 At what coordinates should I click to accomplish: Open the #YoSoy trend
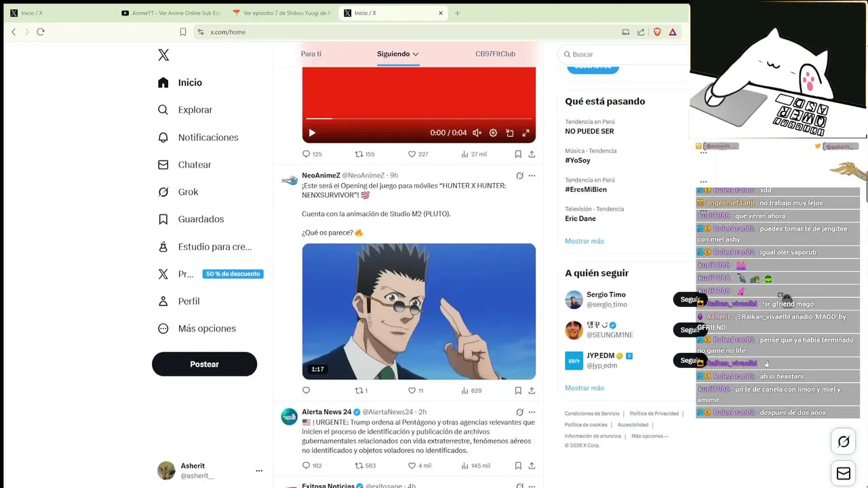click(578, 161)
